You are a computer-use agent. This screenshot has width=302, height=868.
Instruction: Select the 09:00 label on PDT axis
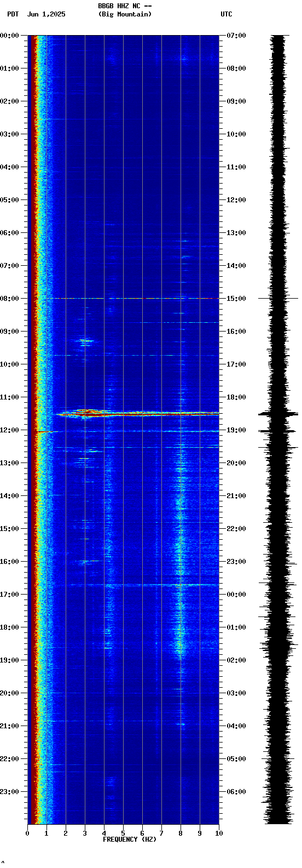pos(9,332)
